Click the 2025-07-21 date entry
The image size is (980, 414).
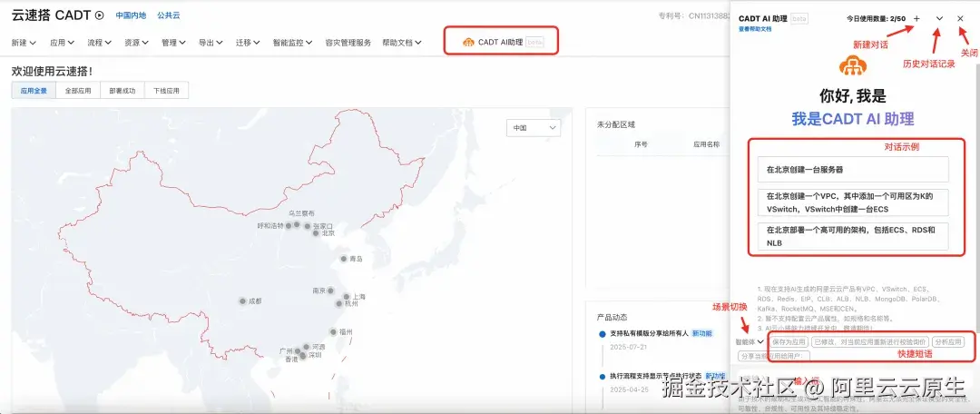click(628, 347)
